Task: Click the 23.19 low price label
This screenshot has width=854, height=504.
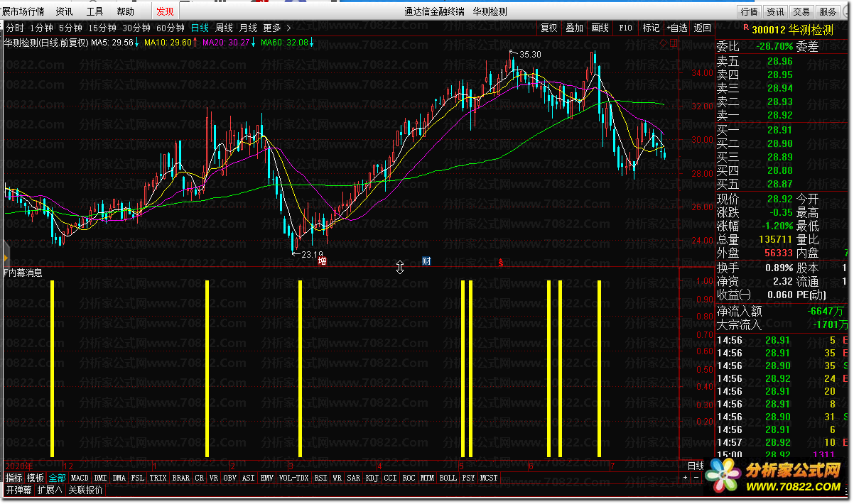Action: click(x=313, y=254)
